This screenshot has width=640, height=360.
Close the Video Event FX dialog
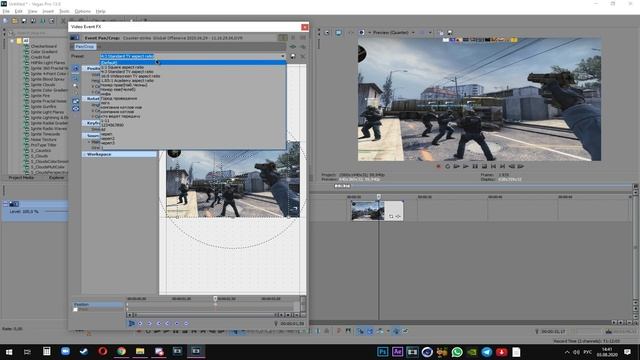pos(304,27)
